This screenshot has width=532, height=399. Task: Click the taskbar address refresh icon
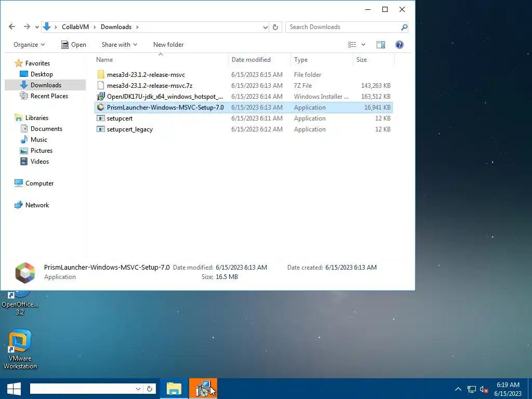click(x=149, y=389)
